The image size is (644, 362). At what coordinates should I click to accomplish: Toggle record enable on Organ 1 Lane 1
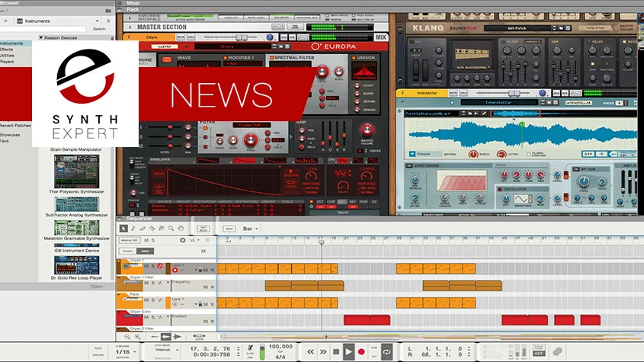tap(175, 270)
